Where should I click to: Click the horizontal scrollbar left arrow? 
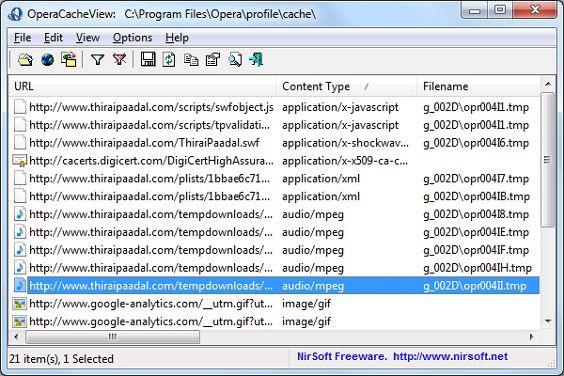click(x=16, y=337)
